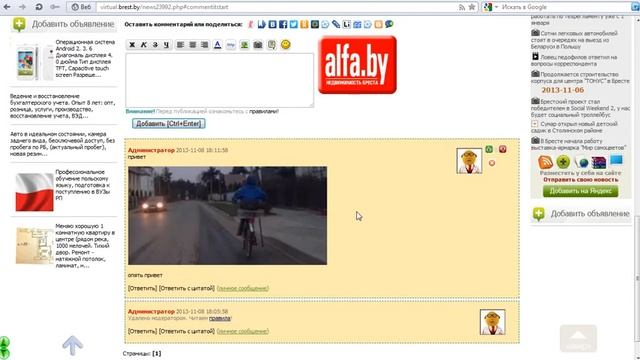The height and width of the screenshot is (360, 640).
Task: Open the smiley emoticon picker
Action: (x=285, y=44)
